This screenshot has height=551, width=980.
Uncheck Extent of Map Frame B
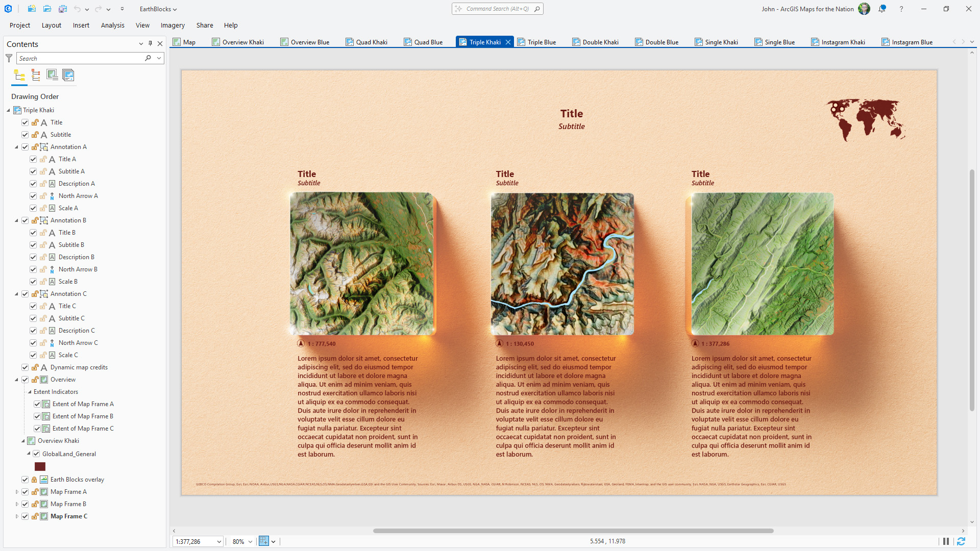coord(37,416)
